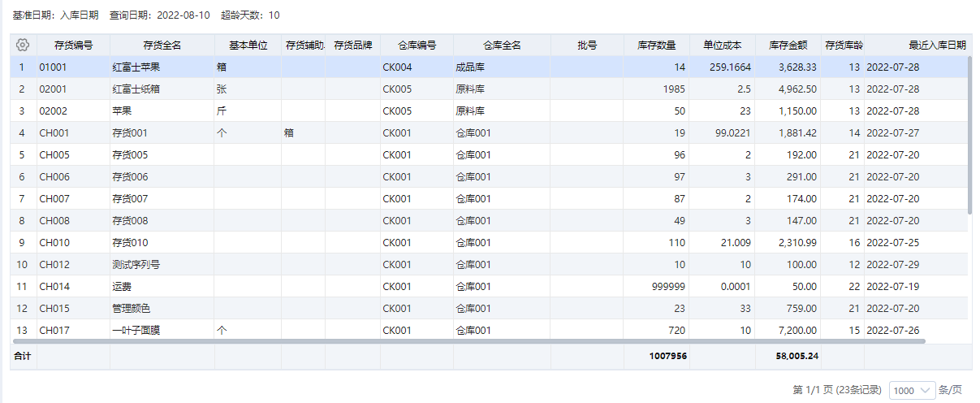980x403 pixels.
Task: Click the 批号 column header
Action: coord(587,45)
